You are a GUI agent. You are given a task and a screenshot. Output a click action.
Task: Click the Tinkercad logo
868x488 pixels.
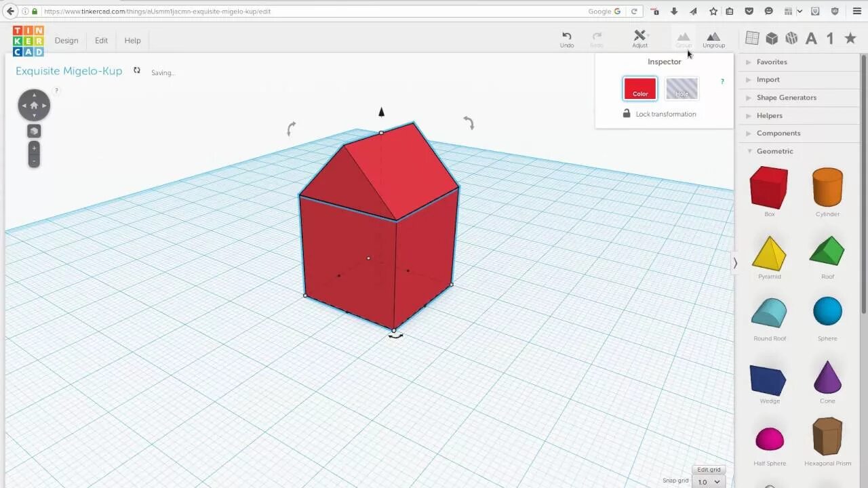click(x=28, y=41)
